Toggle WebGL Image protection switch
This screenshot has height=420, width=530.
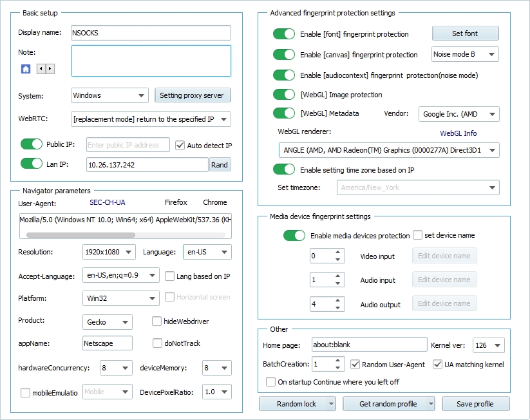coord(284,94)
